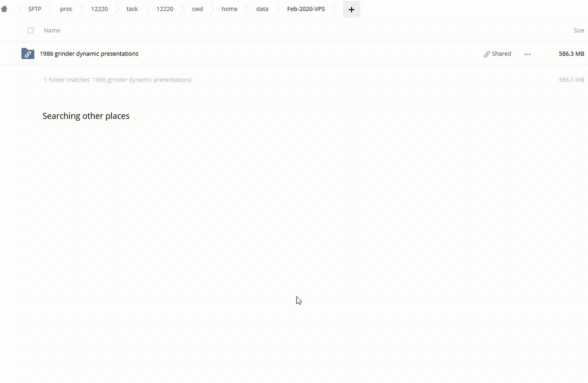Select the Feb-2020-VPS current breadcrumb
The width and height of the screenshot is (588, 383).
306,9
